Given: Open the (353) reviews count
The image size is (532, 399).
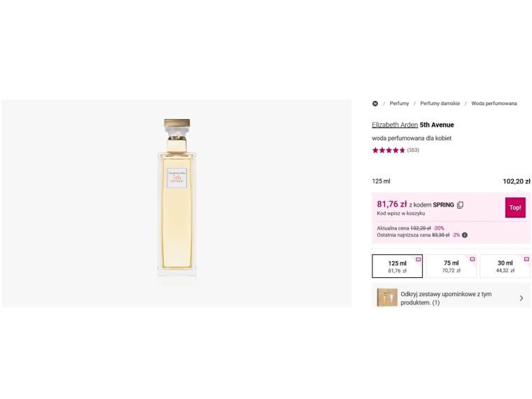Looking at the screenshot, I should 413,150.
